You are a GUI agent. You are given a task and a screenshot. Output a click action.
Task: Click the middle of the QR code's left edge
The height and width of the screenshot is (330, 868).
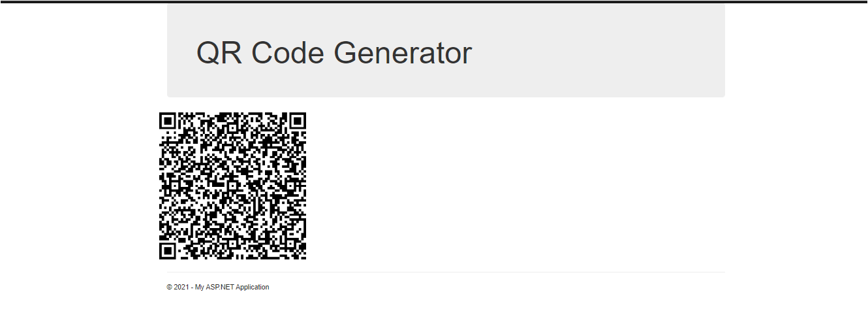click(x=161, y=186)
